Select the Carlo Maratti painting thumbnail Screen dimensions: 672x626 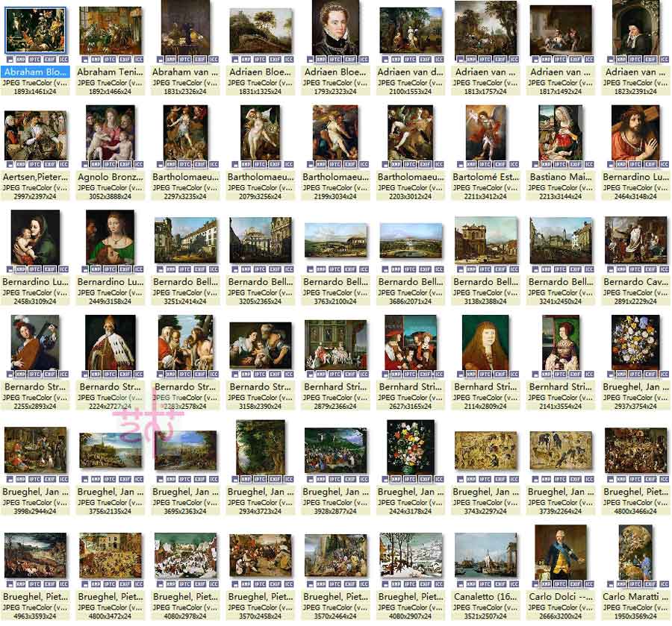point(635,553)
